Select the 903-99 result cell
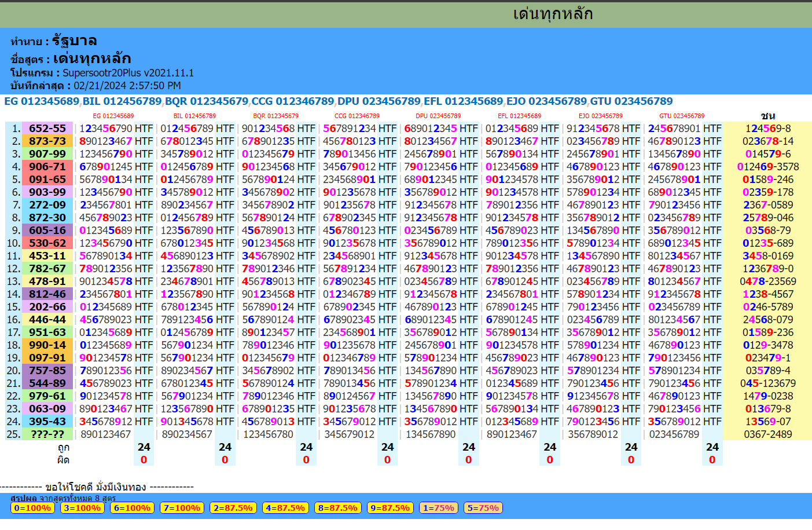This screenshot has height=530, width=812. click(x=47, y=192)
